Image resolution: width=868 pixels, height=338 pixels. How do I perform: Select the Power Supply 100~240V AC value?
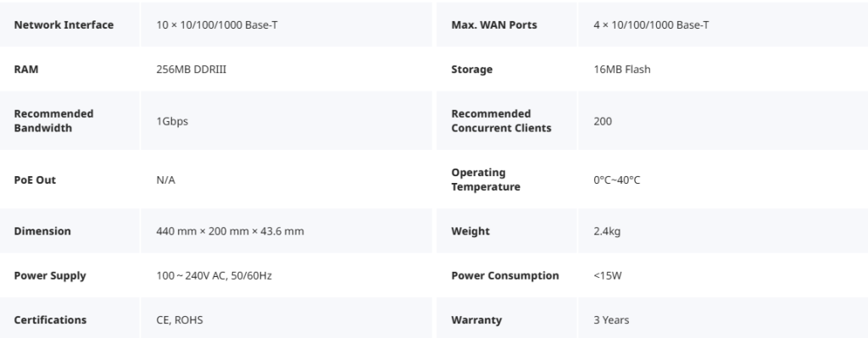[x=214, y=275]
